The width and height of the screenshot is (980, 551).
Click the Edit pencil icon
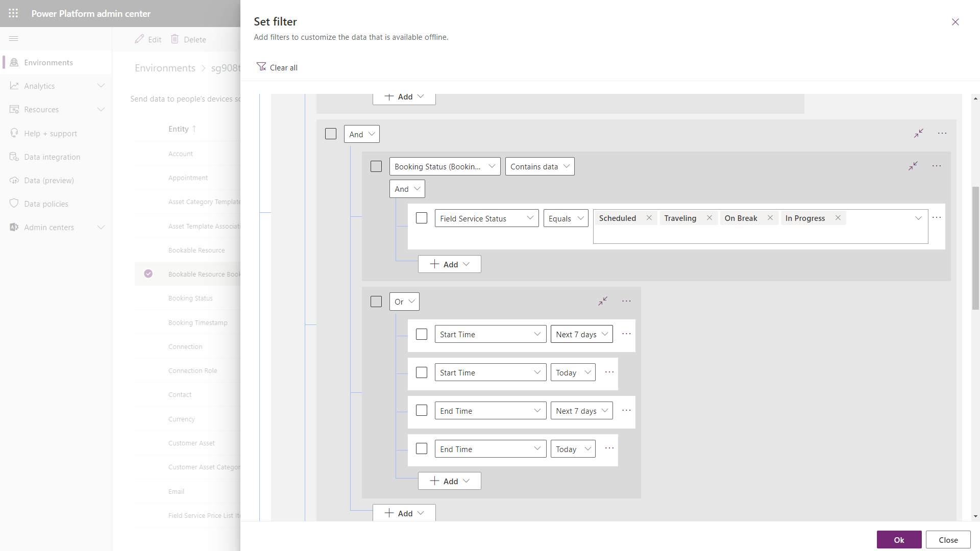click(139, 39)
